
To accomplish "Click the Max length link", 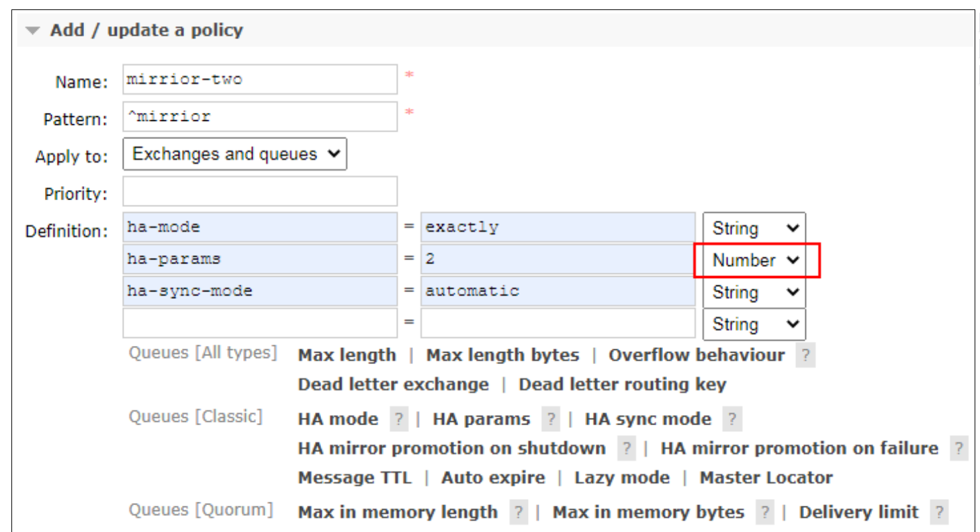I will [347, 355].
